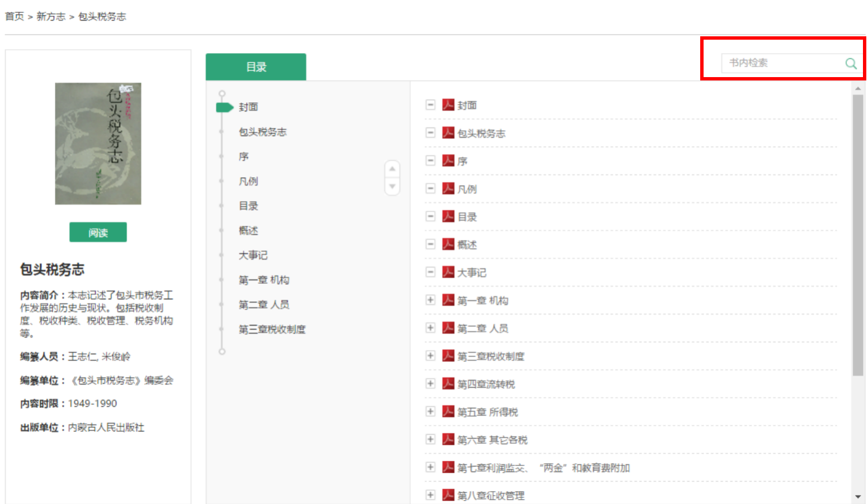Viewport: 868px width, 504px height.
Task: Collapse the 概述 tree node toggle
Action: (430, 244)
